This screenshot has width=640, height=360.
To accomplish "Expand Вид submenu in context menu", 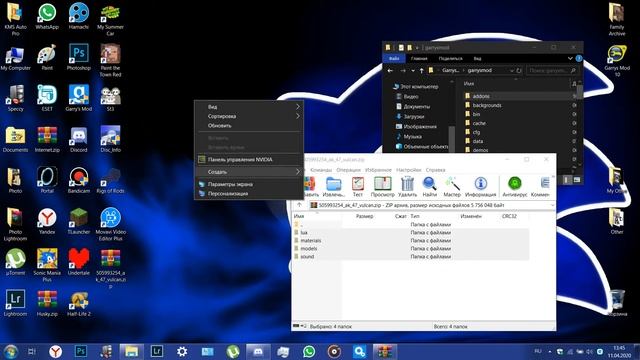I will [249, 107].
